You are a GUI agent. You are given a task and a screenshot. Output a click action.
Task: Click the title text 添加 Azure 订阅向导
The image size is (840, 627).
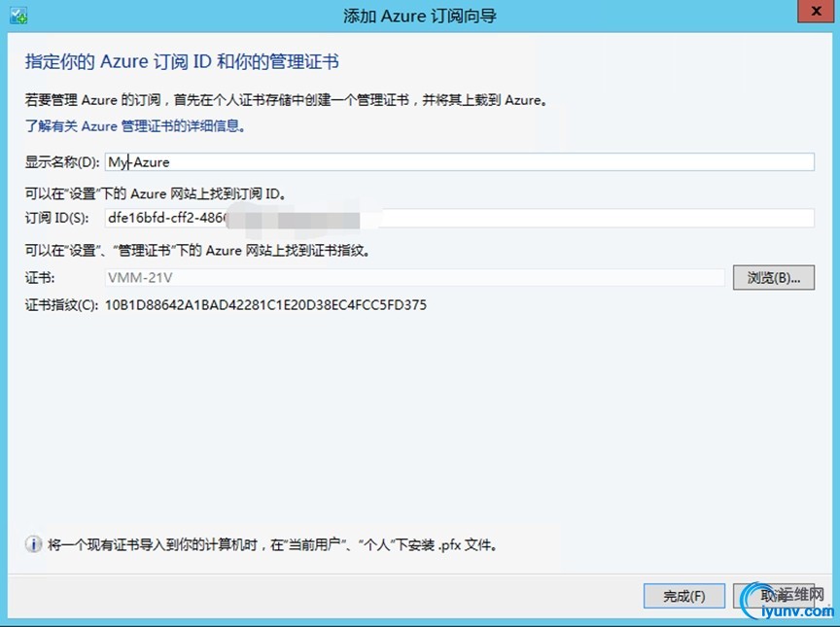(419, 17)
